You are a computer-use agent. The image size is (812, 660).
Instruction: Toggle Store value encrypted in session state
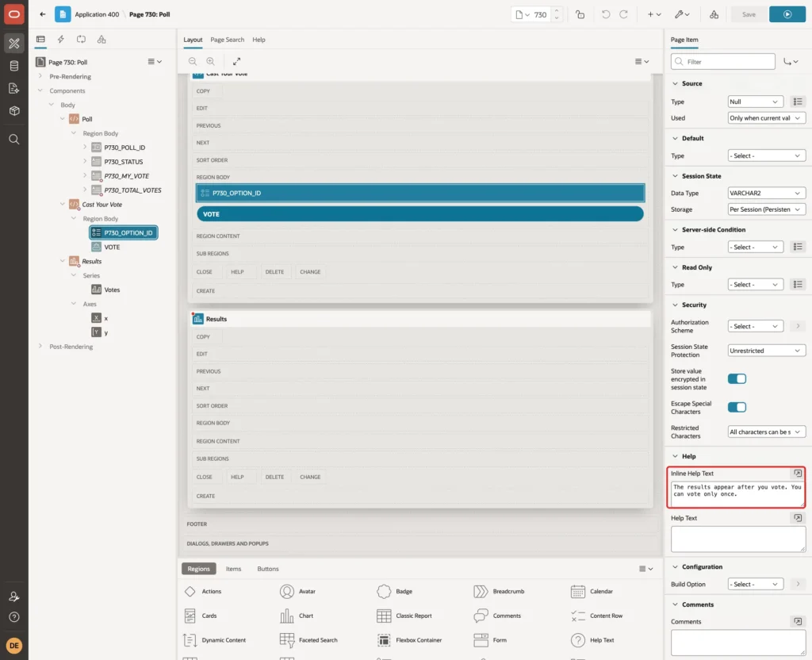(737, 378)
